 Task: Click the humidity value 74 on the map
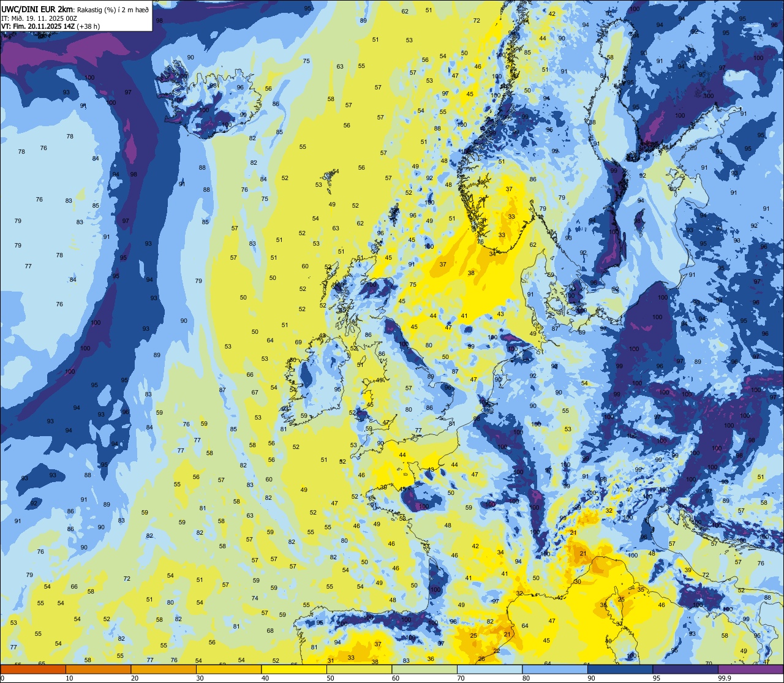pyautogui.click(x=255, y=598)
